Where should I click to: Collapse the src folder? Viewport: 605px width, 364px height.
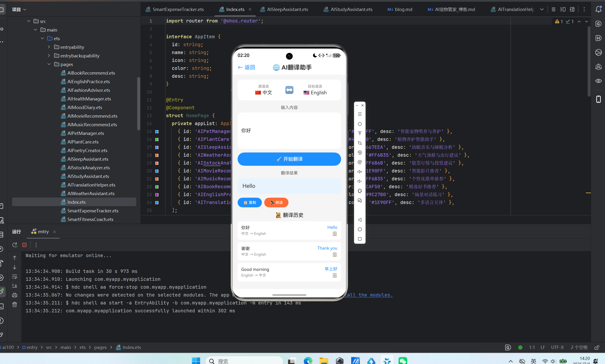29,21
